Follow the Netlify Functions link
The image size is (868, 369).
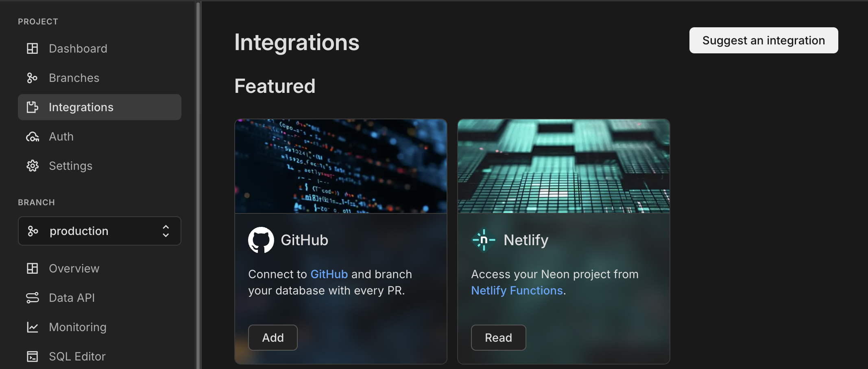[517, 290]
